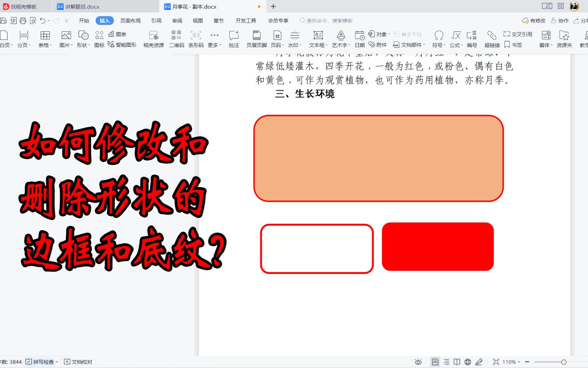Open a new tab with the plus button
Screen dimensions: 588x368
point(273,6)
